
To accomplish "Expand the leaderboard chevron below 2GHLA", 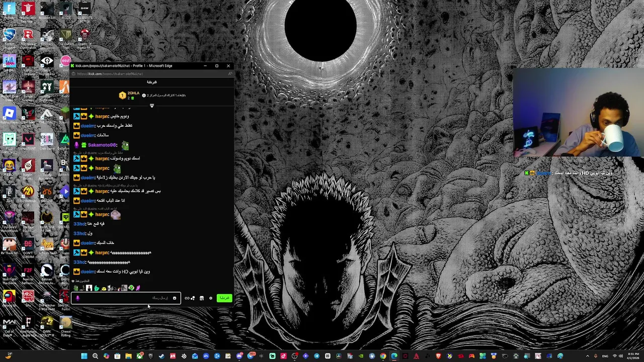I will (x=151, y=106).
